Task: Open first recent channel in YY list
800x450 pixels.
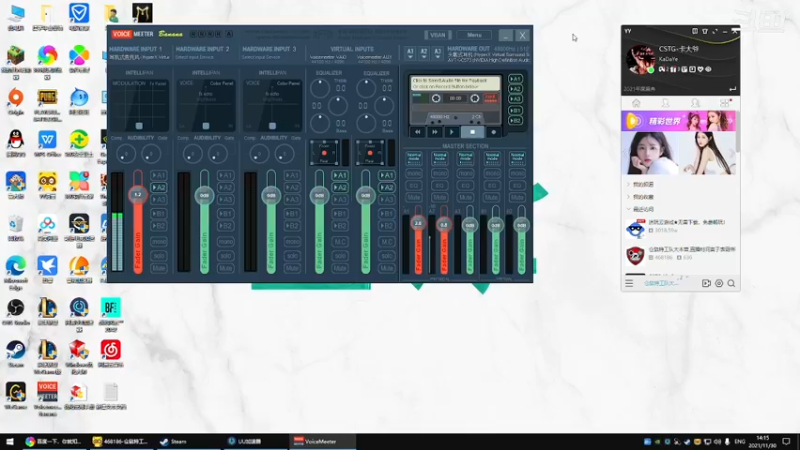Action: click(680, 227)
